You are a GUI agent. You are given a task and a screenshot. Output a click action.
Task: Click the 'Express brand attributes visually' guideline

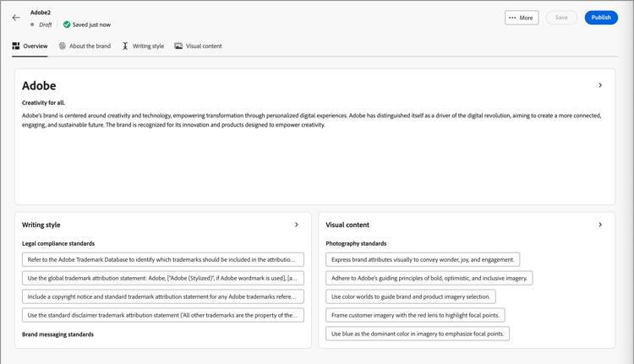pyautogui.click(x=423, y=260)
